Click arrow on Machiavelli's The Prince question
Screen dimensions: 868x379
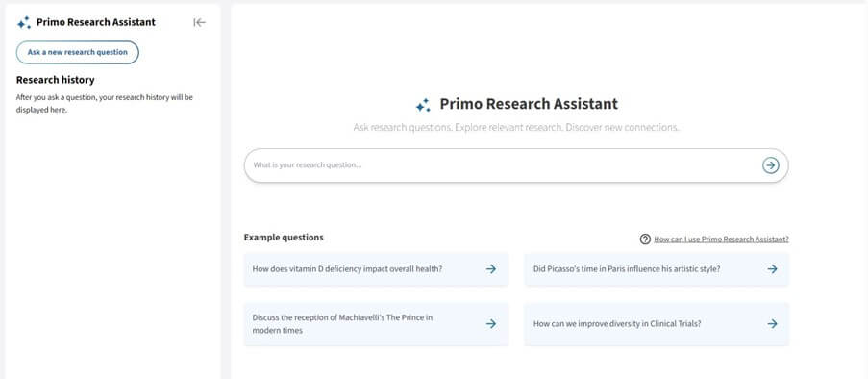pos(491,324)
